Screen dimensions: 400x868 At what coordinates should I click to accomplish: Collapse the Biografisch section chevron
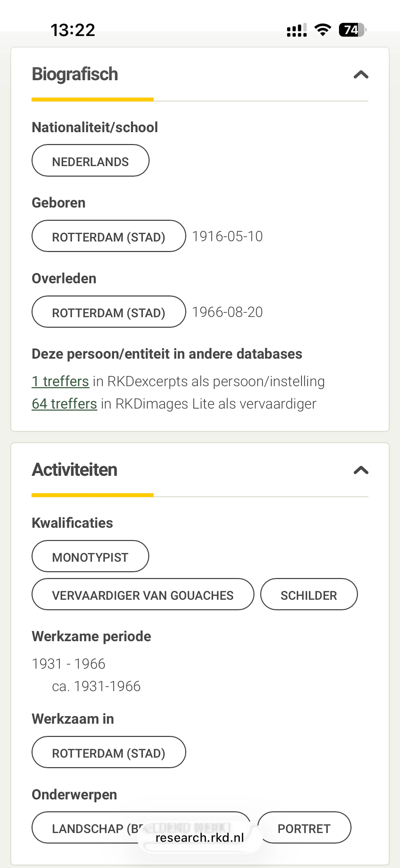361,75
